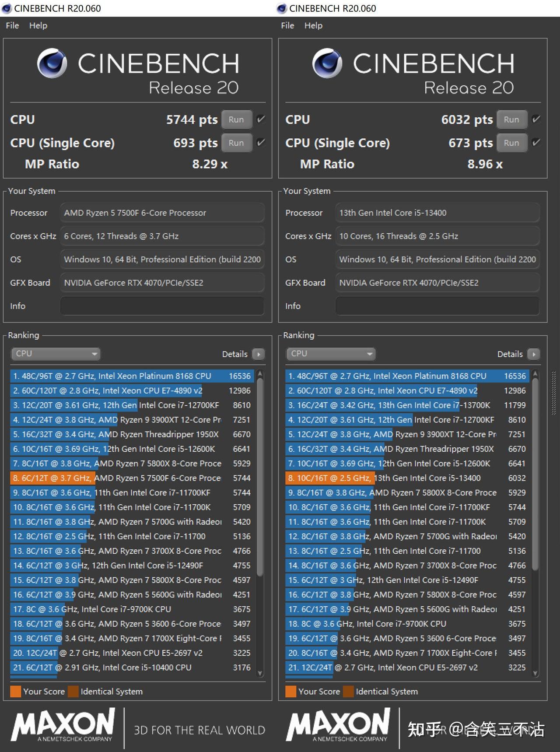
Task: Click brown Identical System swatch in left window
Action: click(73, 692)
